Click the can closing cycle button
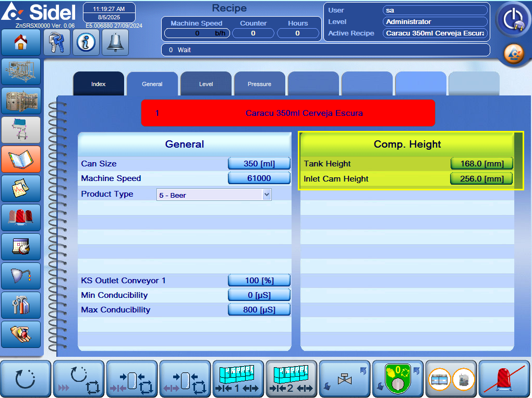This screenshot has width=532, height=398. 132,379
